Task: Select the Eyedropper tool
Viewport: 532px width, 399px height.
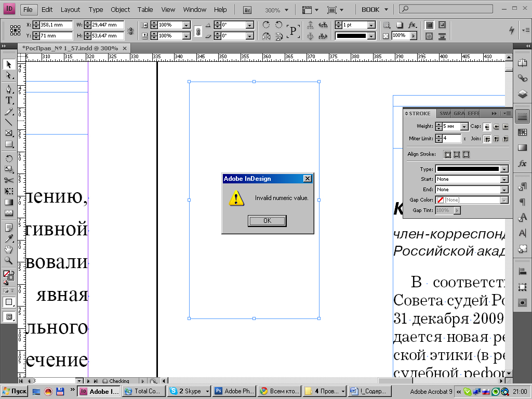Action: point(9,238)
